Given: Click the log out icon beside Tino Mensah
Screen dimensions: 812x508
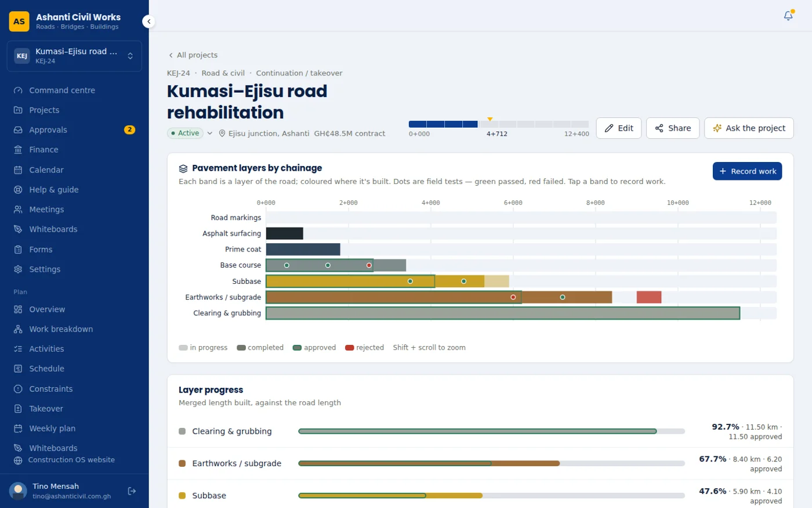Looking at the screenshot, I should 132,491.
